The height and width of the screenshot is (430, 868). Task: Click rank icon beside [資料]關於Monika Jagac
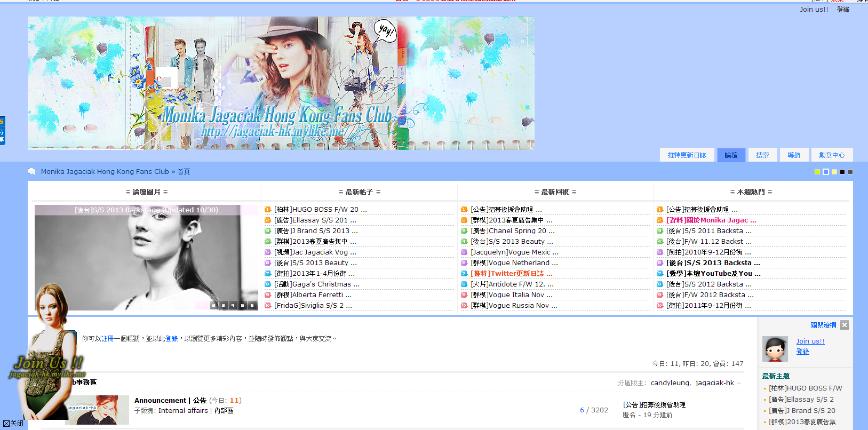pyautogui.click(x=660, y=220)
